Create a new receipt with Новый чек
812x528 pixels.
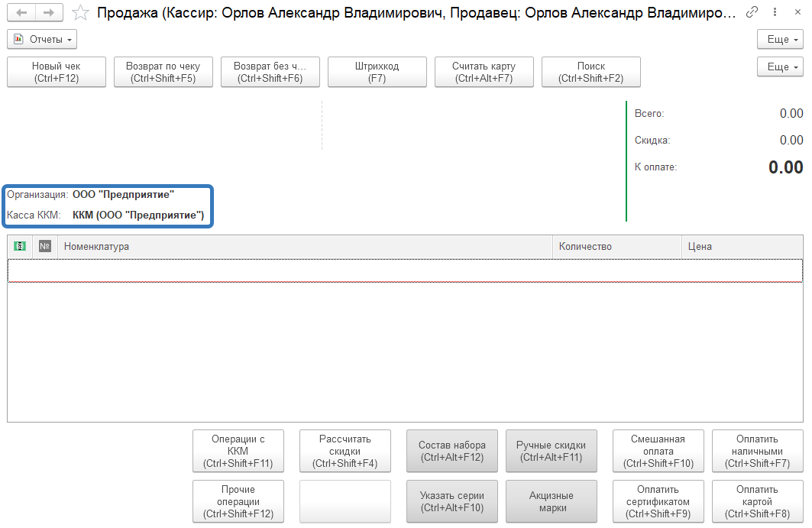56,72
